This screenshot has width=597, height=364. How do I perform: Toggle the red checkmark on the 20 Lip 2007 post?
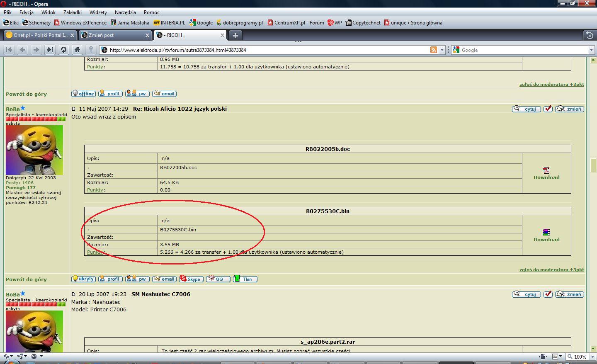[548, 294]
